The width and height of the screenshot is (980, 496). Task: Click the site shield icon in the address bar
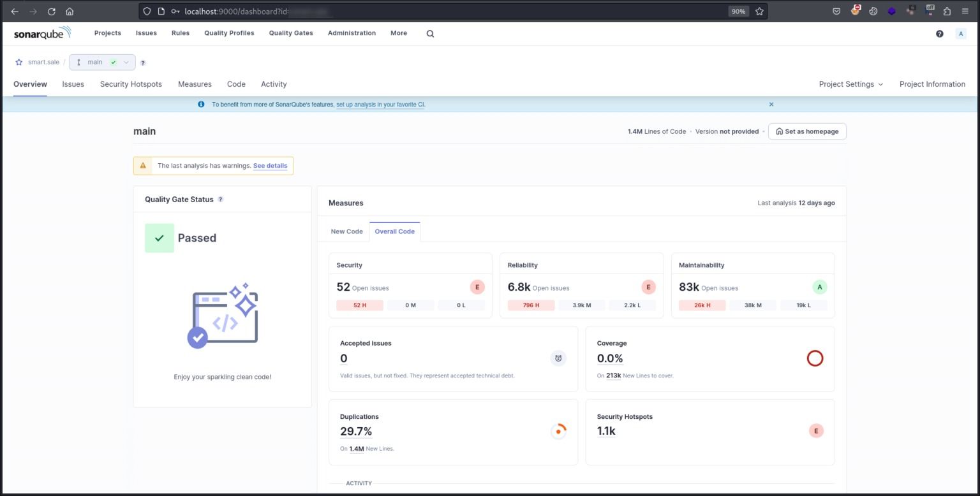[147, 11]
